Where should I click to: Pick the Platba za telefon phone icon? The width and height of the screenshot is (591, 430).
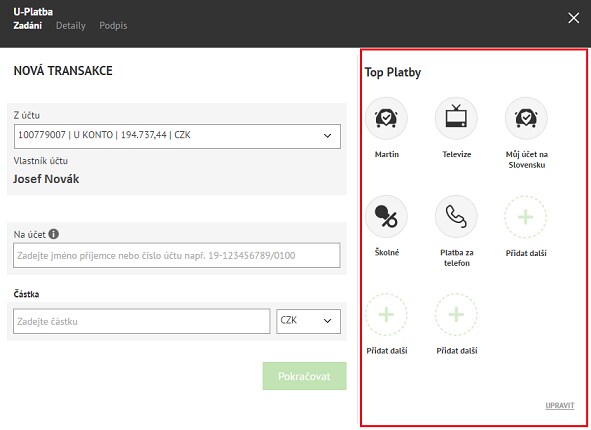pos(456,216)
